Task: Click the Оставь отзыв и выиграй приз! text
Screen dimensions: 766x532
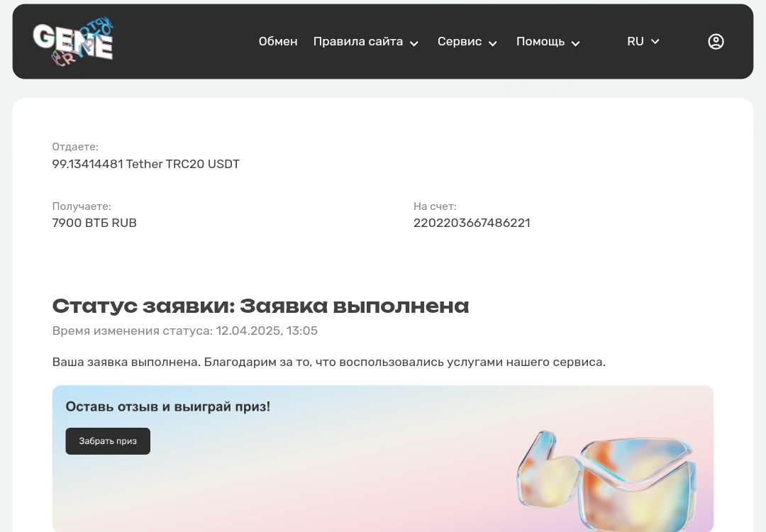Action: (168, 406)
